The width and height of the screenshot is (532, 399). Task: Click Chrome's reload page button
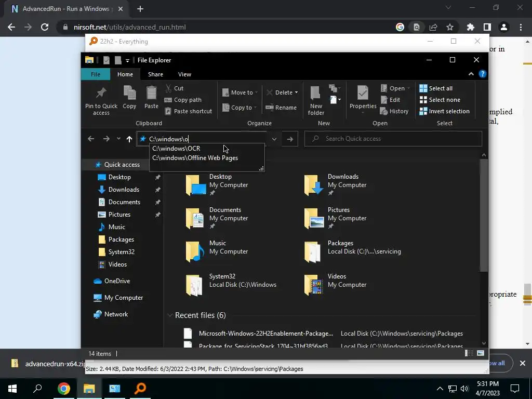point(45,27)
